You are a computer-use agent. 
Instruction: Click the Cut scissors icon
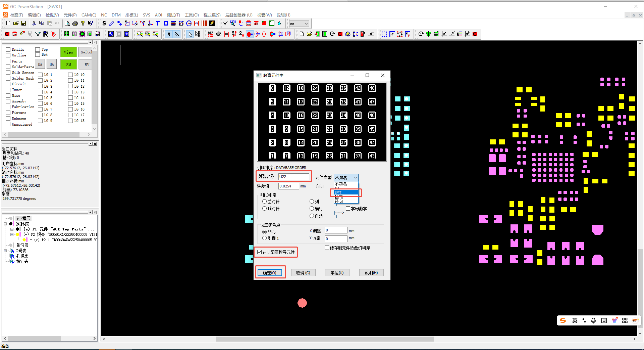pos(34,23)
